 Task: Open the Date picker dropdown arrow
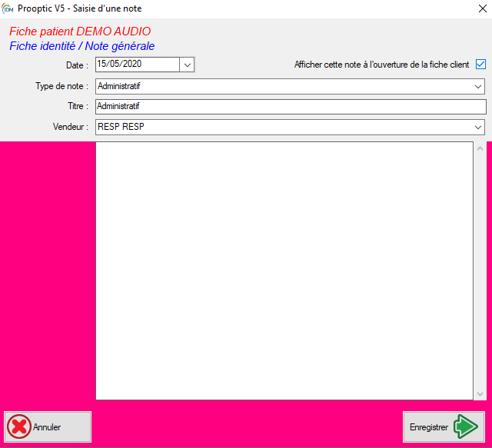188,65
